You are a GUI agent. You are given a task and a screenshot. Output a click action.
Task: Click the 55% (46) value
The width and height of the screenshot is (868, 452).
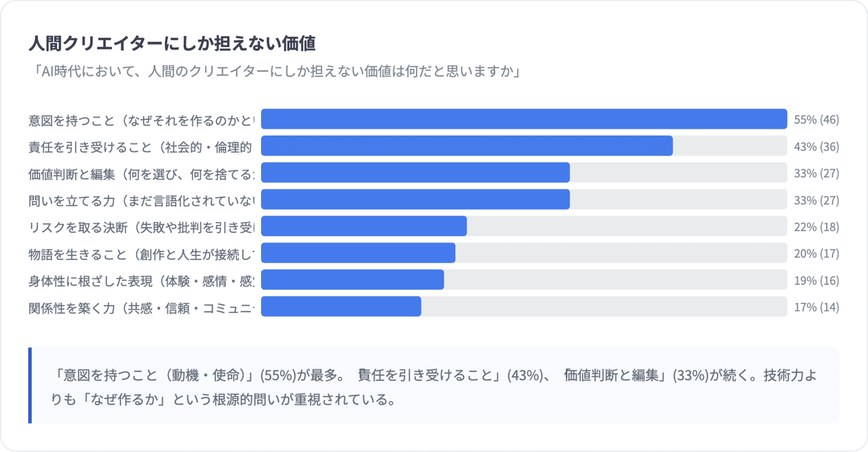[x=816, y=119]
